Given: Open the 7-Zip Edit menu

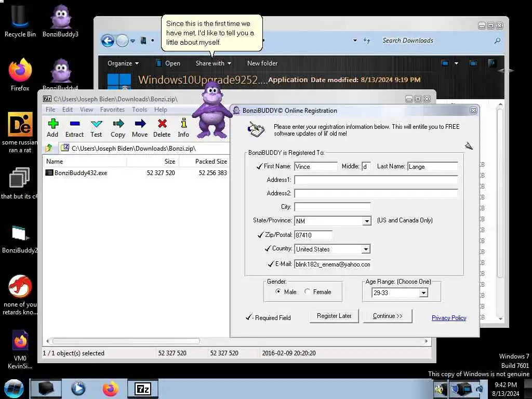Looking at the screenshot, I should click(x=68, y=110).
